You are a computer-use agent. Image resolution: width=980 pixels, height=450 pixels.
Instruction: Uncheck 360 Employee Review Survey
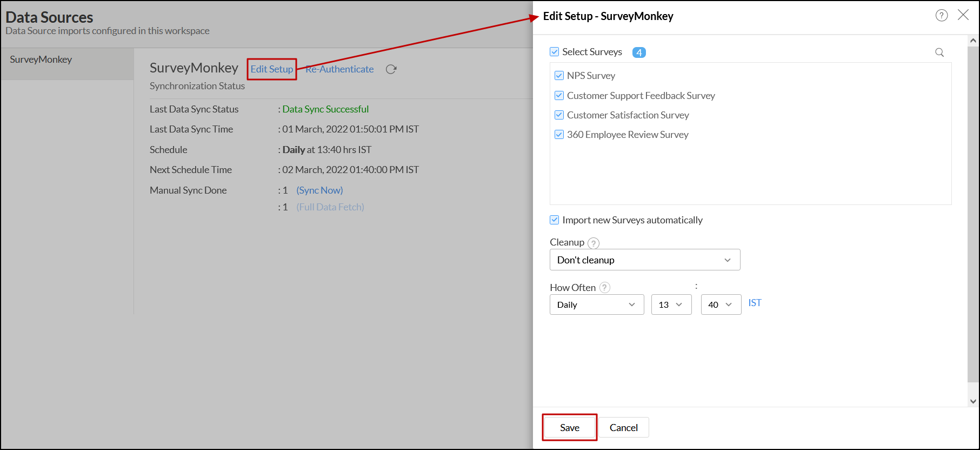[x=559, y=135]
